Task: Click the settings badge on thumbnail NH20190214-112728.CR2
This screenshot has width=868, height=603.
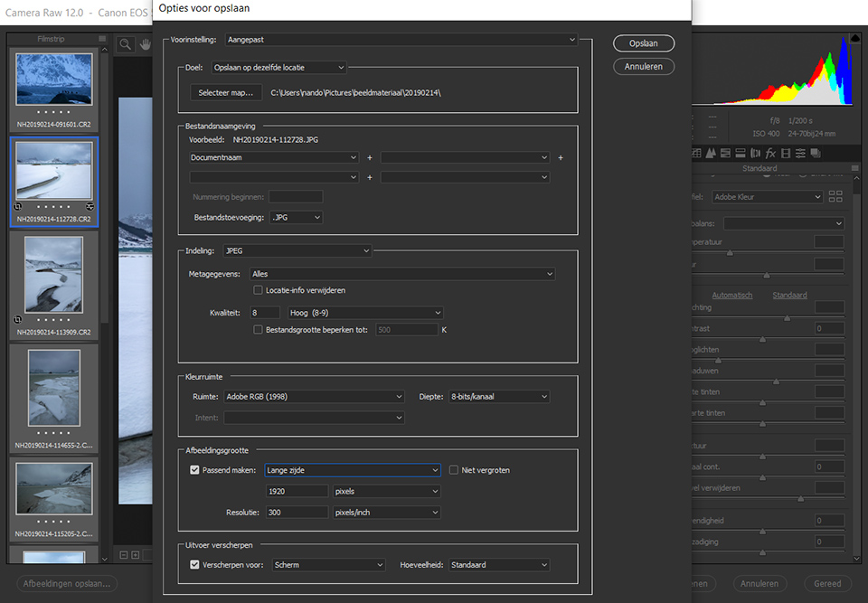Action: (90, 206)
